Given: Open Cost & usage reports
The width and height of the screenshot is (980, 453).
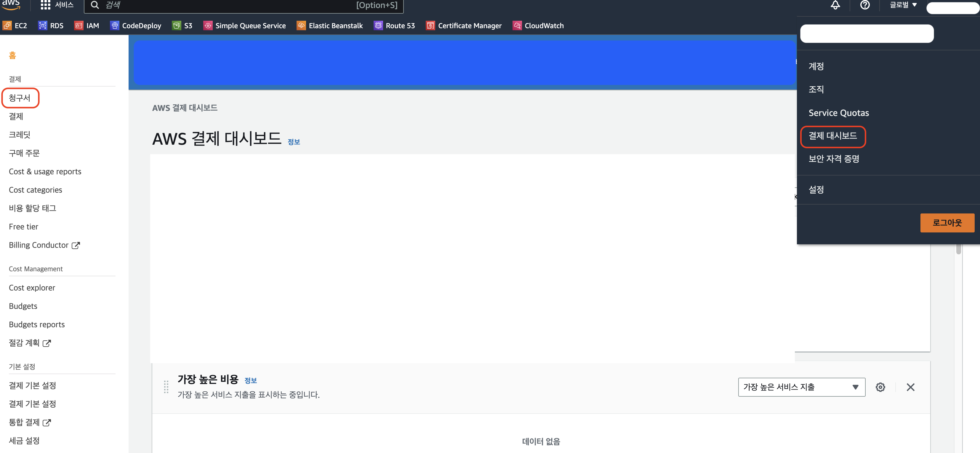Looking at the screenshot, I should tap(45, 172).
